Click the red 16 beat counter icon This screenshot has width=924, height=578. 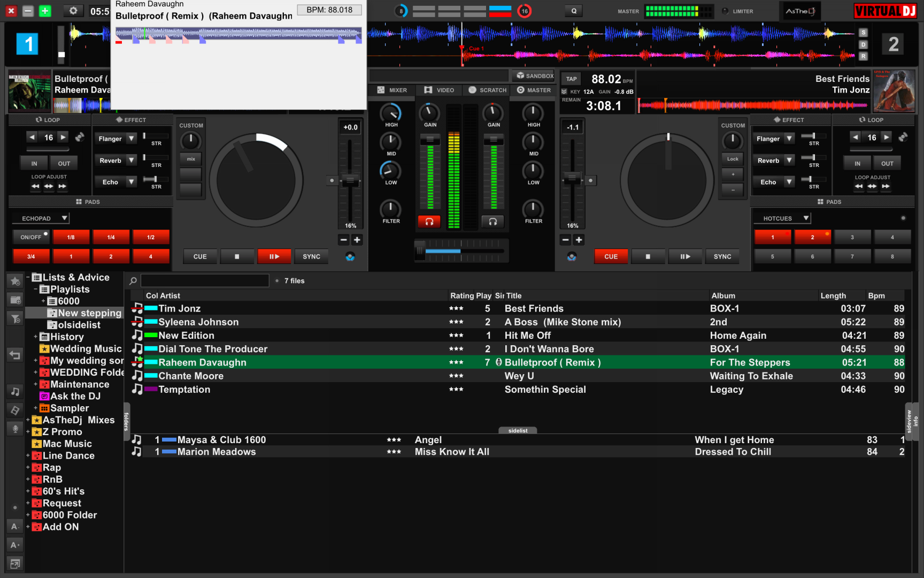525,11
